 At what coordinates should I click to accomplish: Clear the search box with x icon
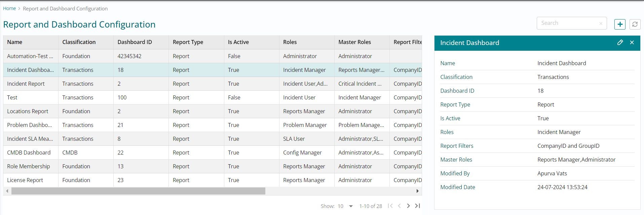tap(601, 24)
